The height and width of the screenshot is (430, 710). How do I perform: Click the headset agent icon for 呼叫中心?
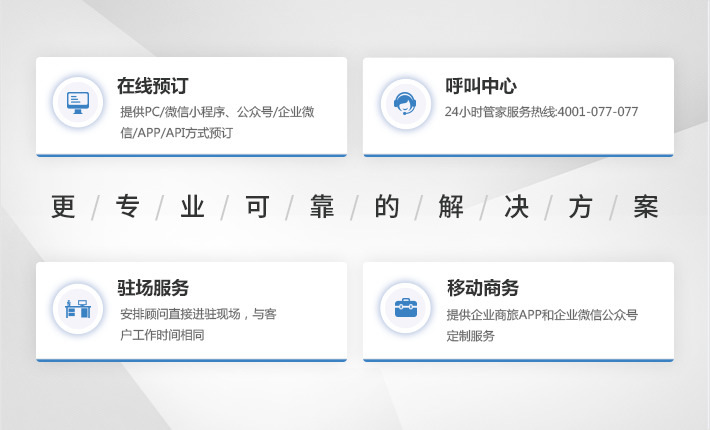point(405,104)
